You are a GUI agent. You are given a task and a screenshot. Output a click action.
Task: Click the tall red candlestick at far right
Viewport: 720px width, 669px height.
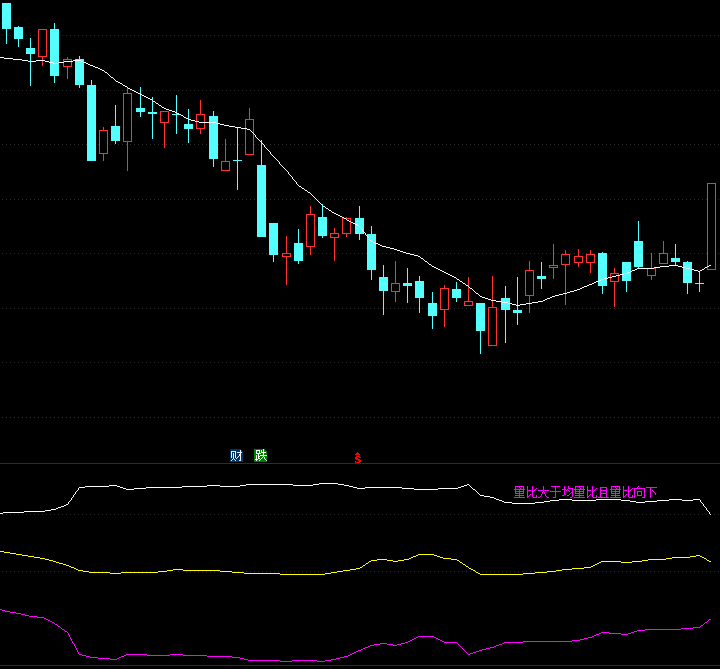pos(711,226)
